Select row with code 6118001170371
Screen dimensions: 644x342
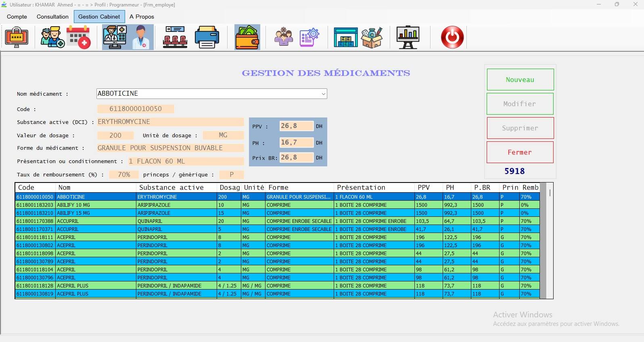pos(277,229)
